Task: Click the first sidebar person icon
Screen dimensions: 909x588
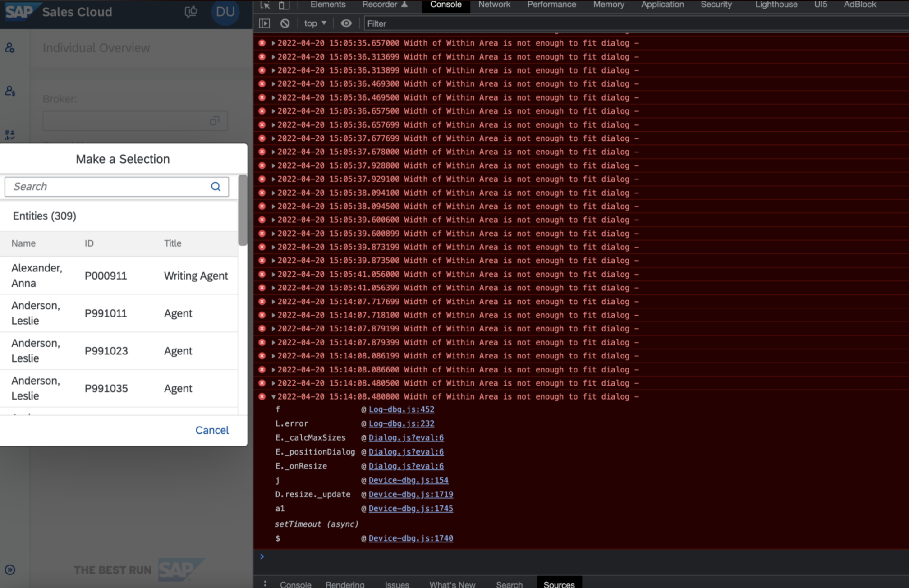Action: point(10,48)
